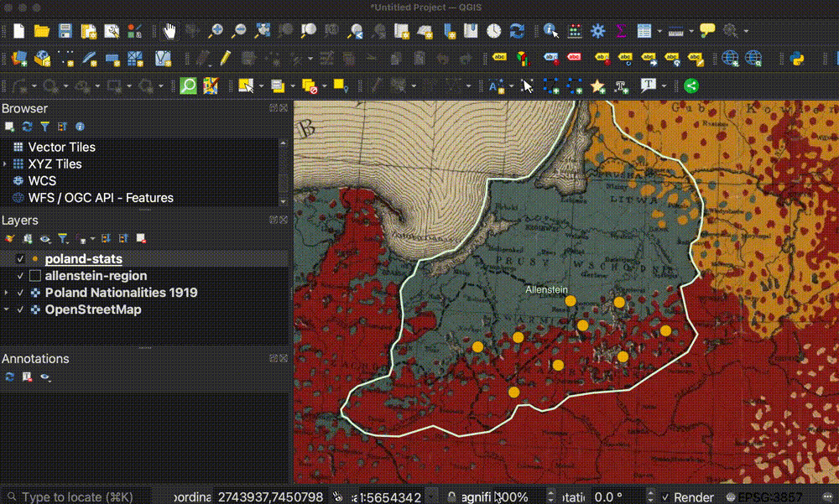Click the New Shapefile Layer feather icon
This screenshot has height=504, width=839.
click(x=89, y=59)
